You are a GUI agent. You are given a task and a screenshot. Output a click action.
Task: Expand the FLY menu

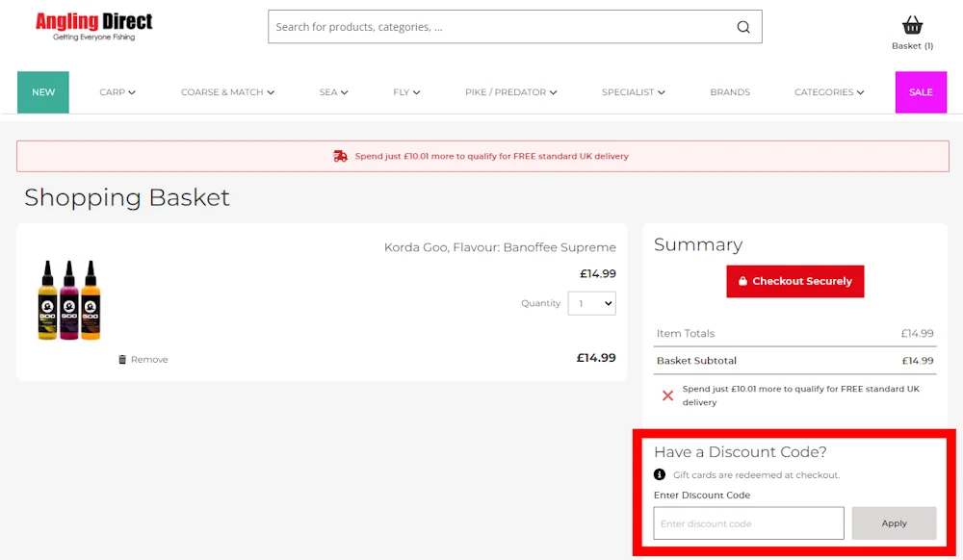[406, 92]
